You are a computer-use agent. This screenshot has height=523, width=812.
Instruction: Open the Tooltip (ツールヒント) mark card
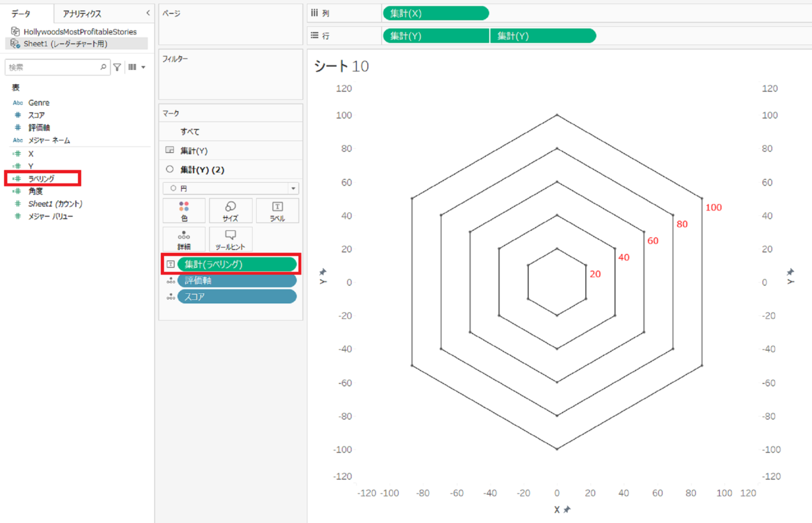click(230, 239)
